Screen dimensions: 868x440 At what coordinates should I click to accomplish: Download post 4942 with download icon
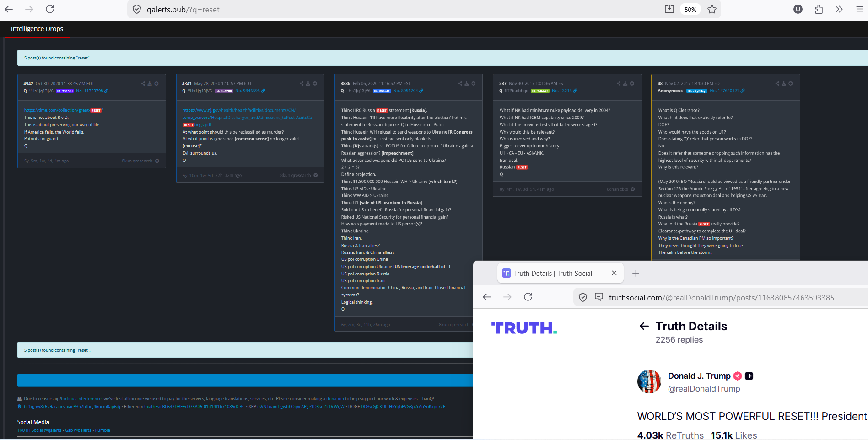150,84
